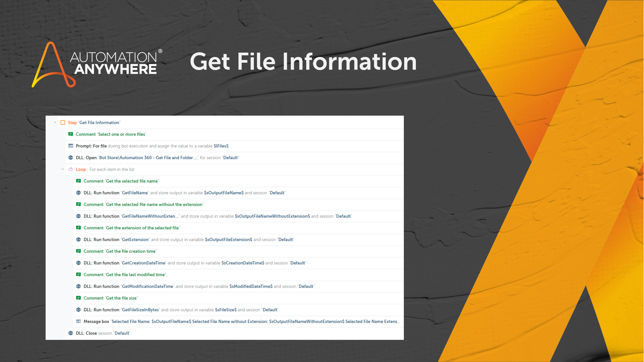The height and width of the screenshot is (362, 644).
Task: Click the 'Select one or more files' comment icon
Action: 71,134
